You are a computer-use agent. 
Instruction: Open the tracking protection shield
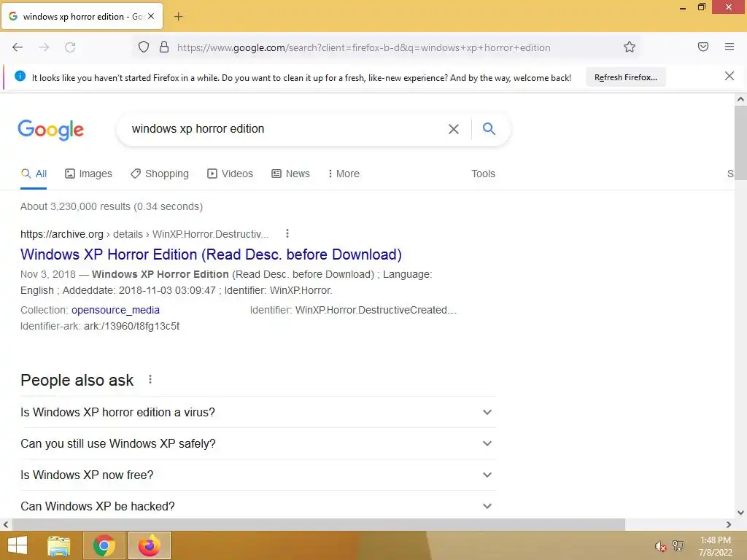(x=144, y=47)
